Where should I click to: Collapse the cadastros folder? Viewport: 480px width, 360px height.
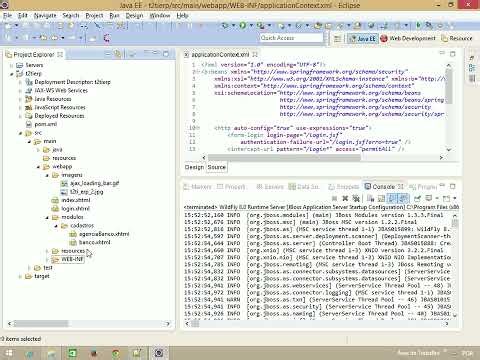56,226
